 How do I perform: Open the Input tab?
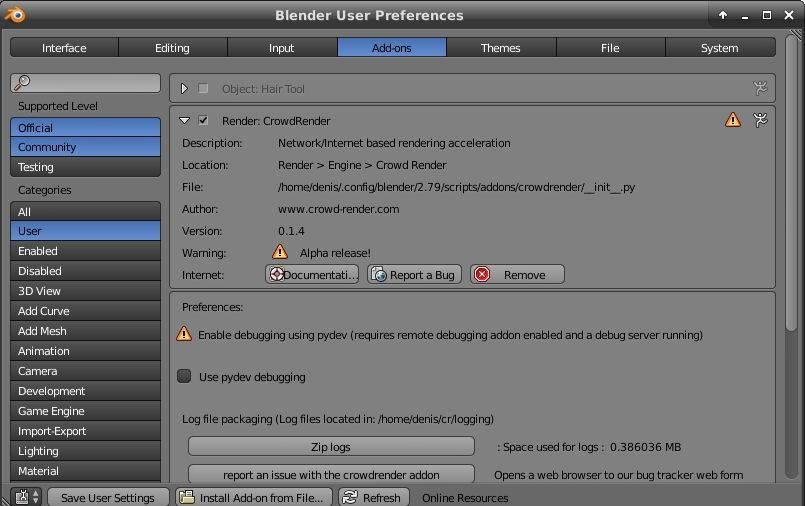click(282, 48)
